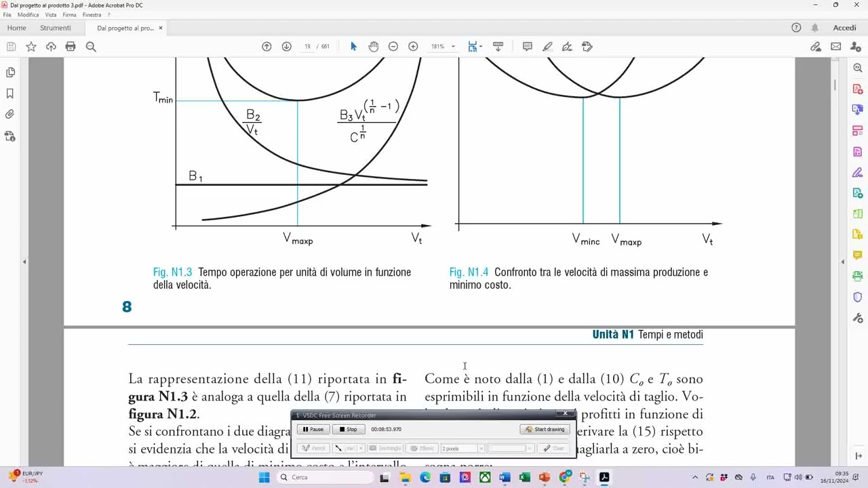Click Start drawing in VSDC recorder
Screen dimensions: 868x488
545,429
